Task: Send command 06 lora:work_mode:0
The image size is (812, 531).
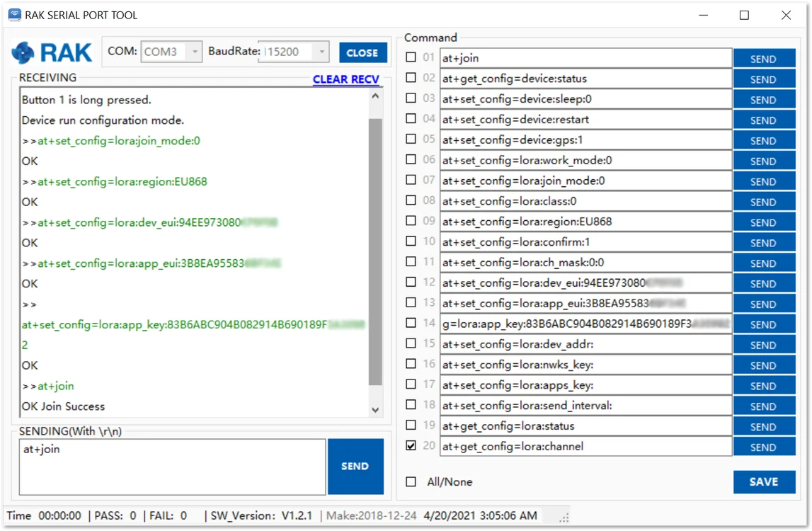Action: tap(764, 161)
